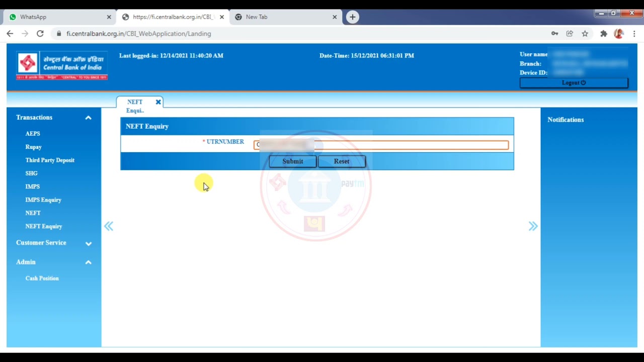Click the share page icon in address bar

pyautogui.click(x=570, y=34)
